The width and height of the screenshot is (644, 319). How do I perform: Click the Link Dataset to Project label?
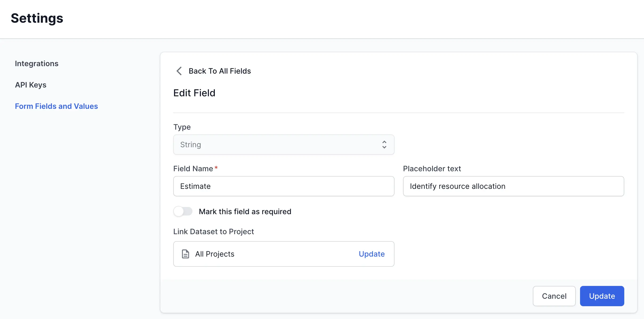214,232
